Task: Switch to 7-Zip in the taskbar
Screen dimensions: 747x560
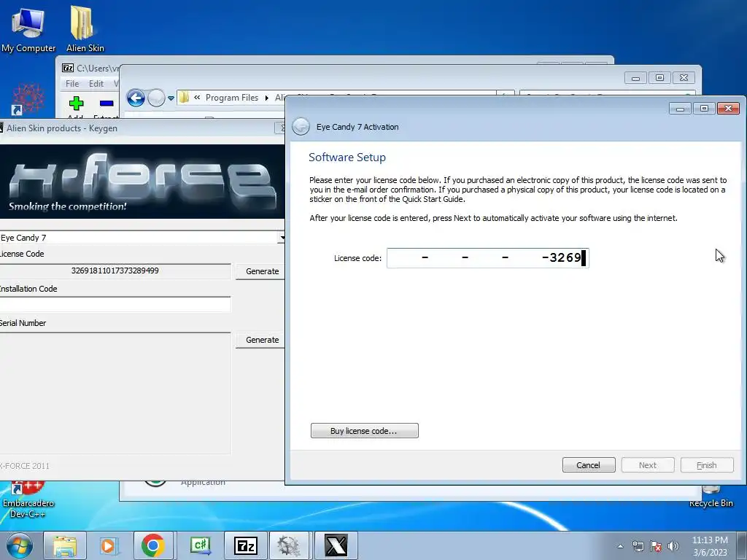Action: pyautogui.click(x=245, y=545)
